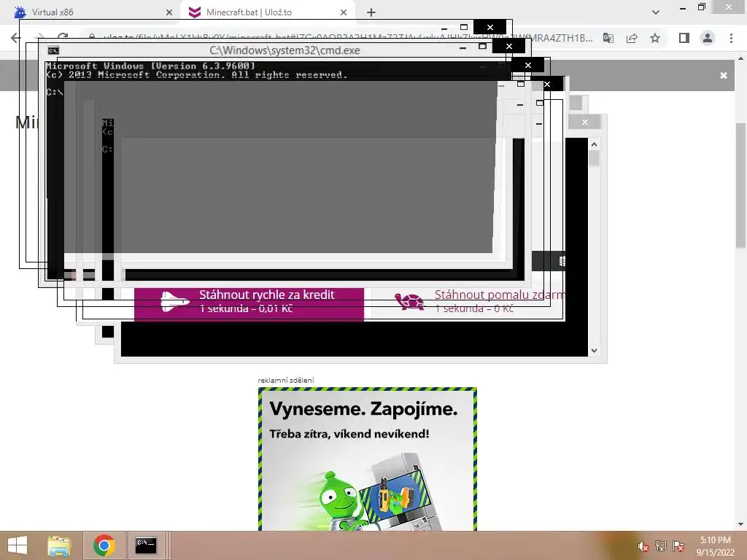
Task: Click the cmd.exe title bar icon
Action: pyautogui.click(x=53, y=50)
